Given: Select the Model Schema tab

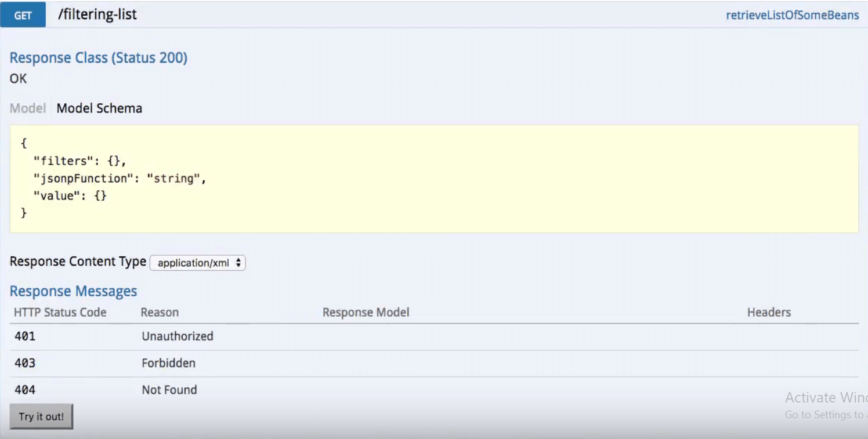Looking at the screenshot, I should pos(99,108).
